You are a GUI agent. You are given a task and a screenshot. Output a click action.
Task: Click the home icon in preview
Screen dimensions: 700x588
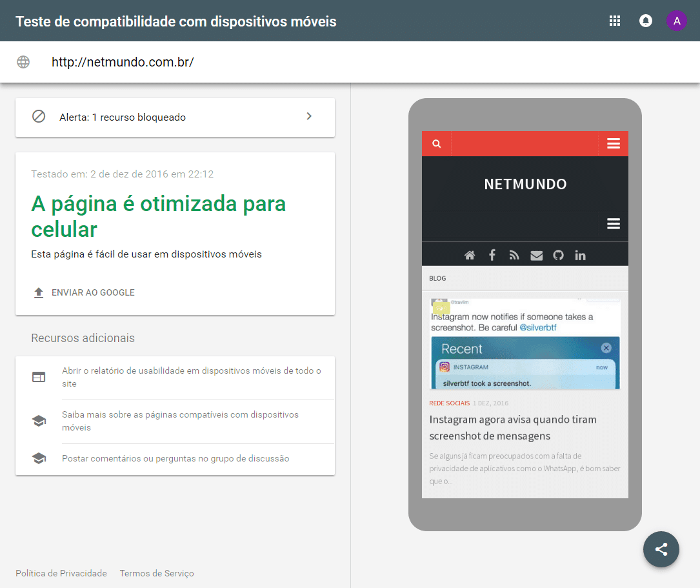470,256
